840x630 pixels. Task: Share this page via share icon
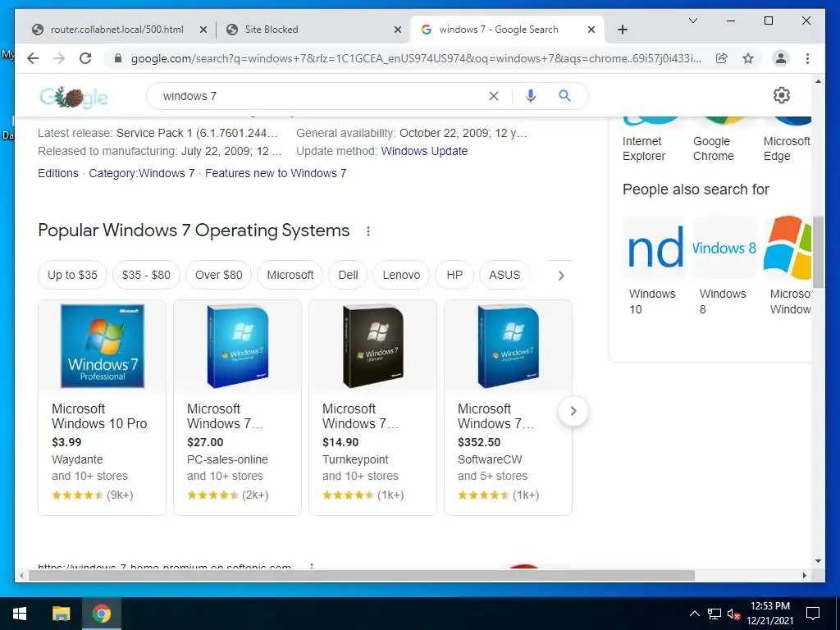pyautogui.click(x=722, y=58)
